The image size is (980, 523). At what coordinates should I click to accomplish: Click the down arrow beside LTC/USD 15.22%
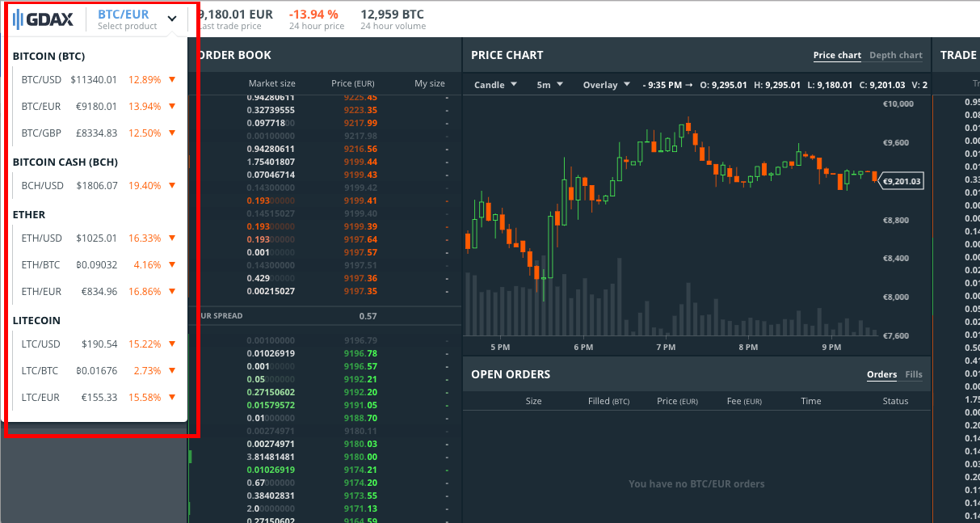pyautogui.click(x=172, y=344)
